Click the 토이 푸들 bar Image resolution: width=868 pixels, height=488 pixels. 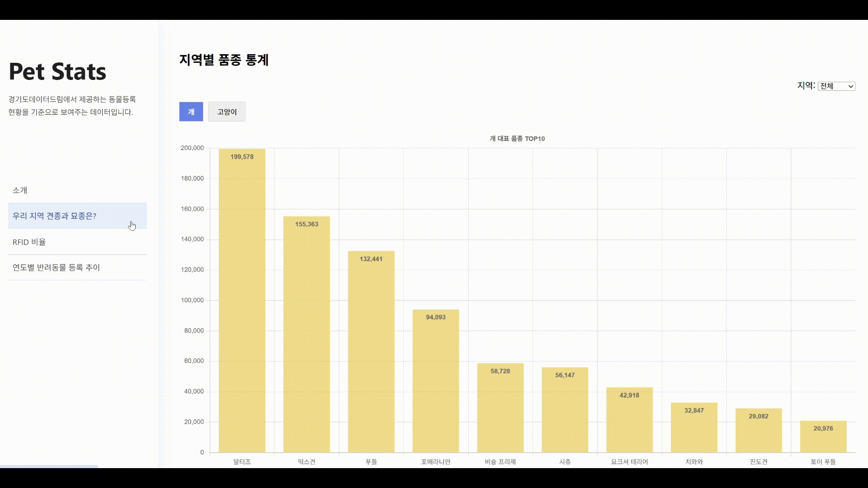pyautogui.click(x=823, y=436)
